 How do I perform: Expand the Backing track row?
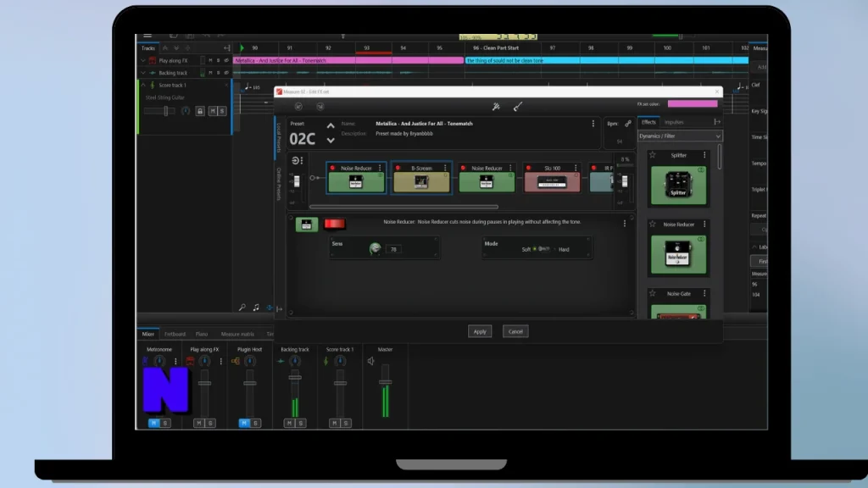click(143, 73)
